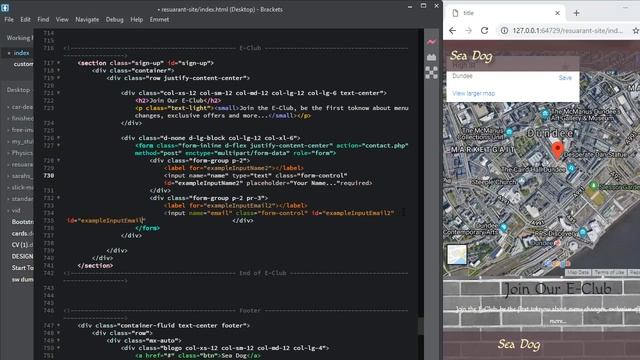Select the index working file
Viewport: 640px width, 360px height.
coord(21,53)
